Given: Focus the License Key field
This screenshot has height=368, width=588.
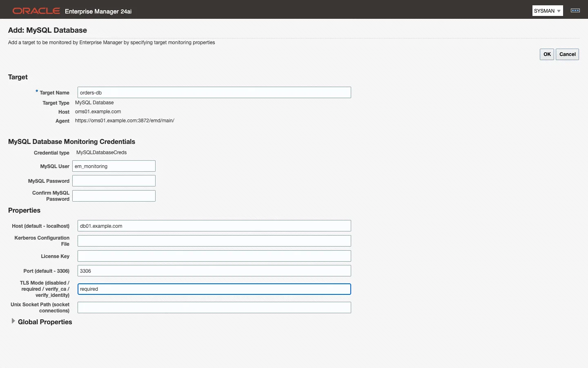Looking at the screenshot, I should click(214, 256).
